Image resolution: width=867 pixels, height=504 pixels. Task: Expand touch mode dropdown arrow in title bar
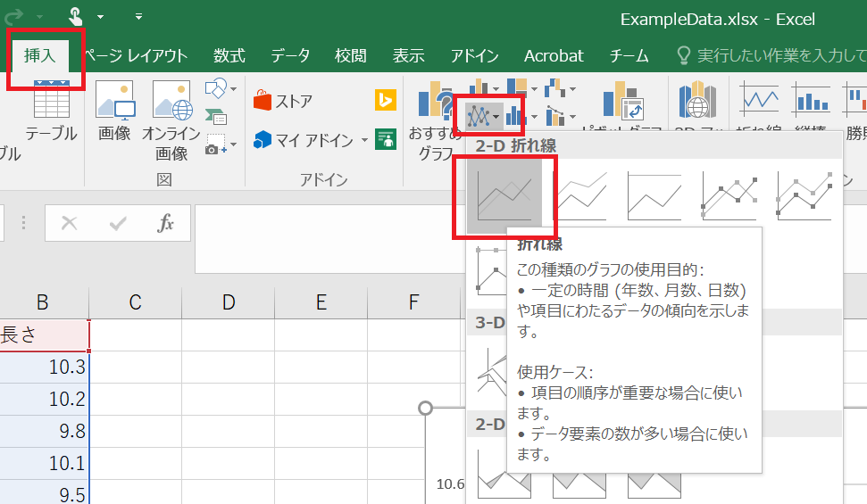(x=101, y=17)
